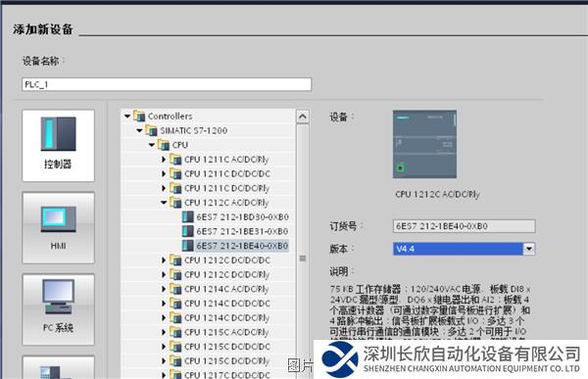Click the version field showing V4.4
Screen dimensions: 588x379
[x=458, y=249]
